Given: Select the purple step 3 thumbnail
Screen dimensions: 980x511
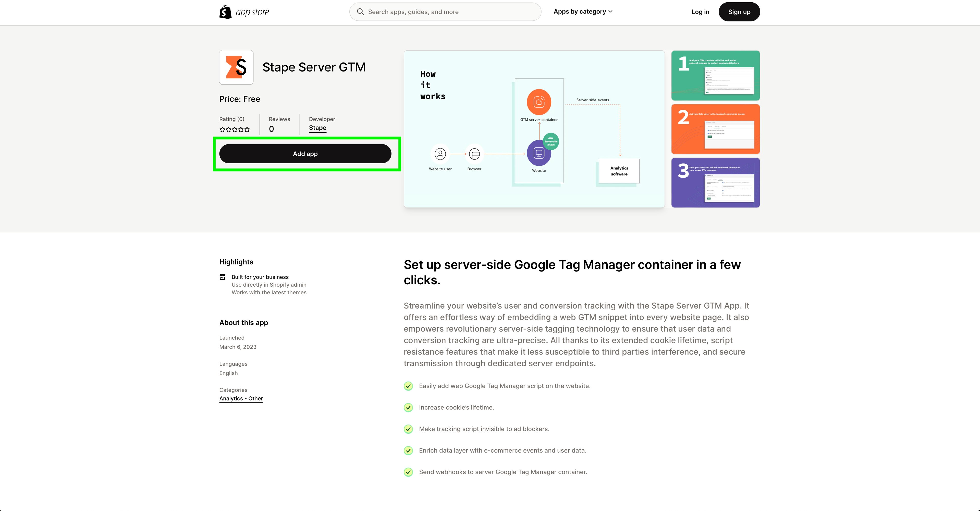Looking at the screenshot, I should 715,183.
